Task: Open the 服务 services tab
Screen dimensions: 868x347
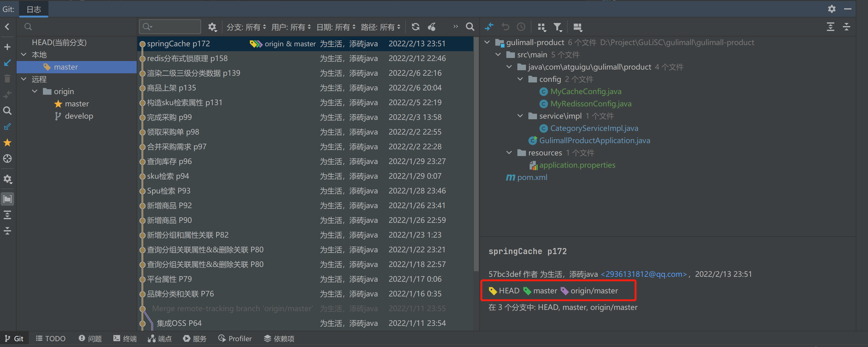Action: 195,339
